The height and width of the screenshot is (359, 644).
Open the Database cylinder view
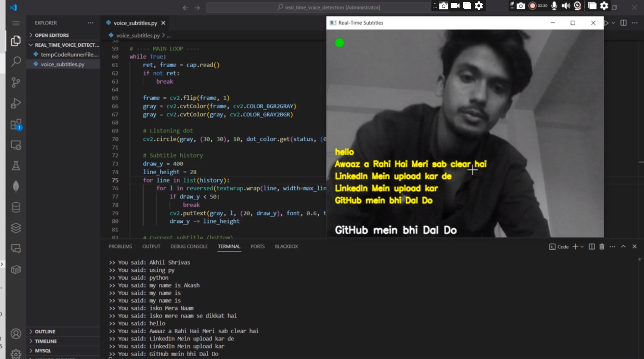(x=16, y=207)
